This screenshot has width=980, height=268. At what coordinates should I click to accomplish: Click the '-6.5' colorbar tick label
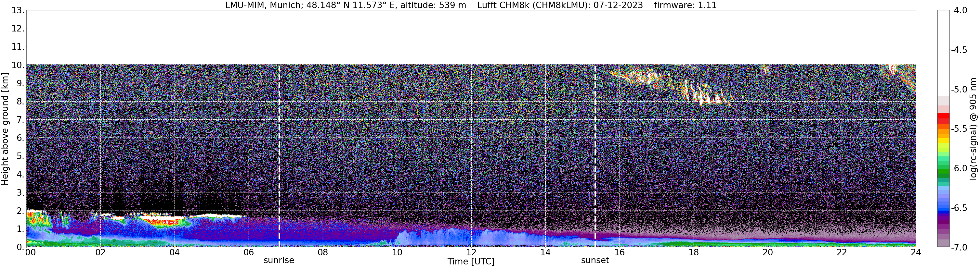[x=959, y=208]
